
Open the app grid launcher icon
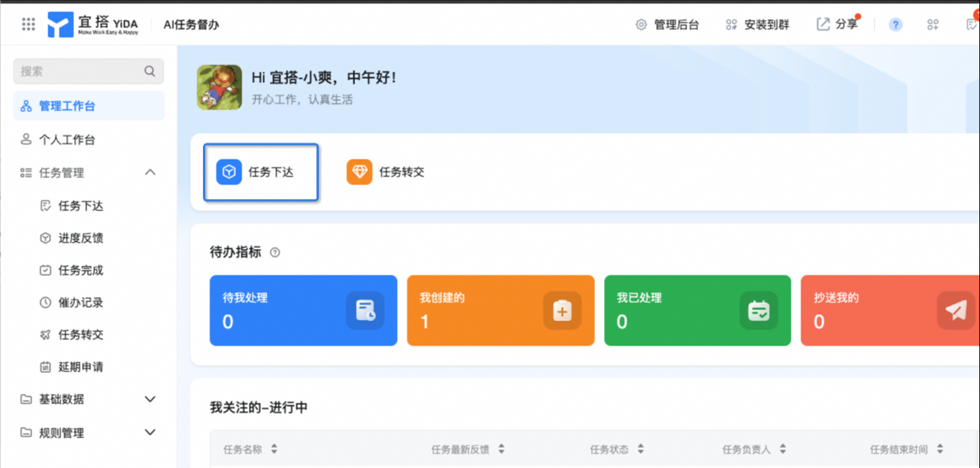click(28, 24)
